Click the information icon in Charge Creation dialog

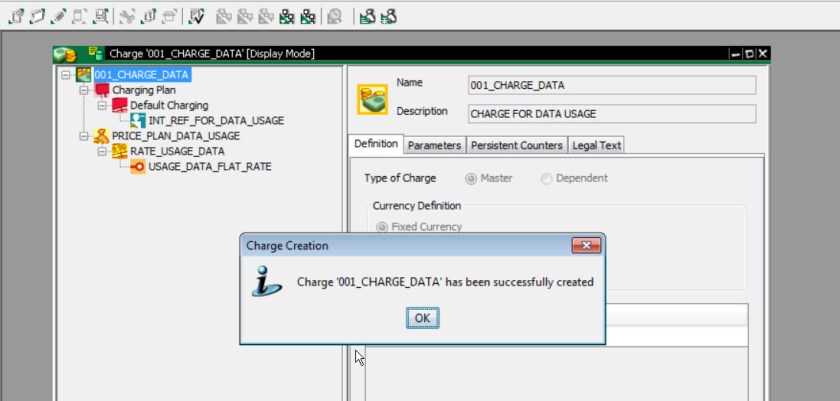coord(266,282)
